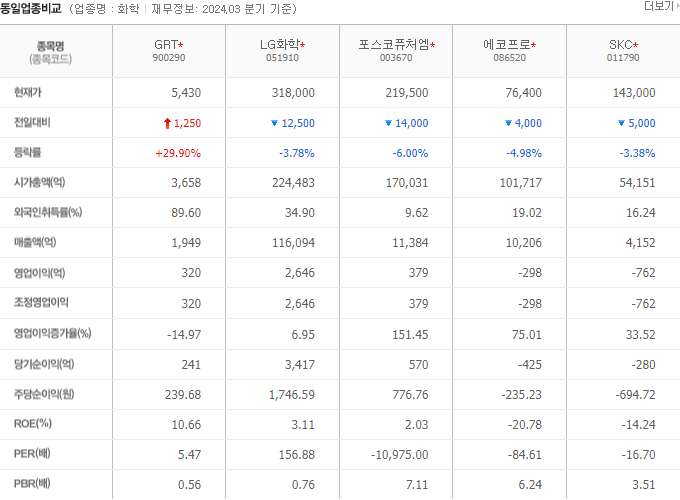The height and width of the screenshot is (500, 680).
Task: Click PBR value 3.51
Action: tap(644, 484)
